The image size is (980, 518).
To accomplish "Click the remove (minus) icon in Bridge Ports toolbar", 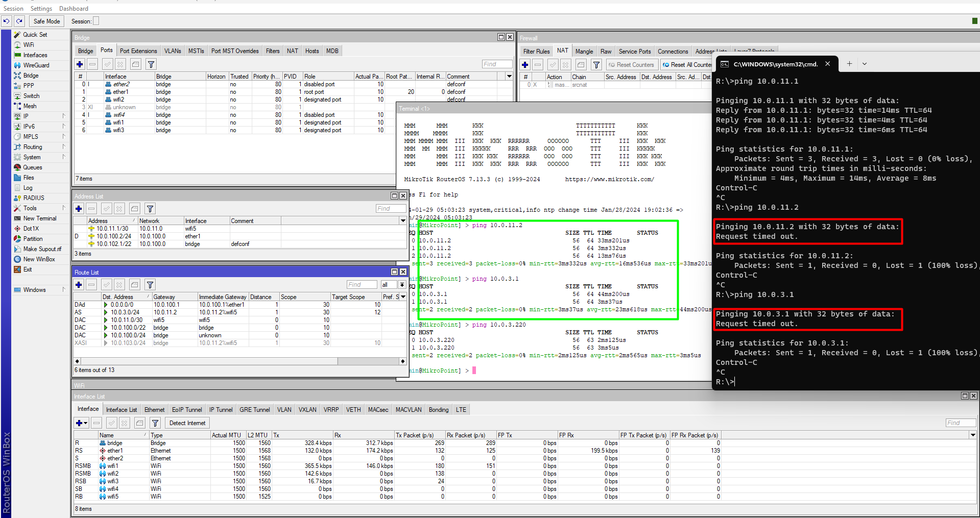I will point(92,64).
